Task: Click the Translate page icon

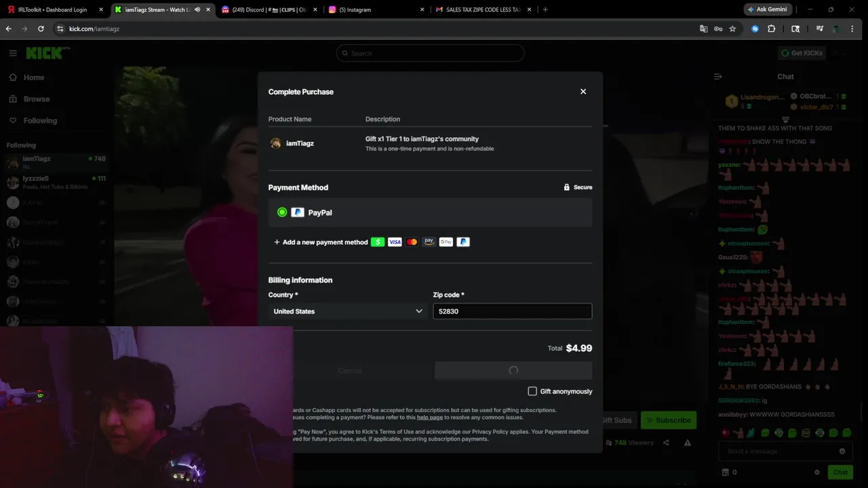Action: point(703,29)
